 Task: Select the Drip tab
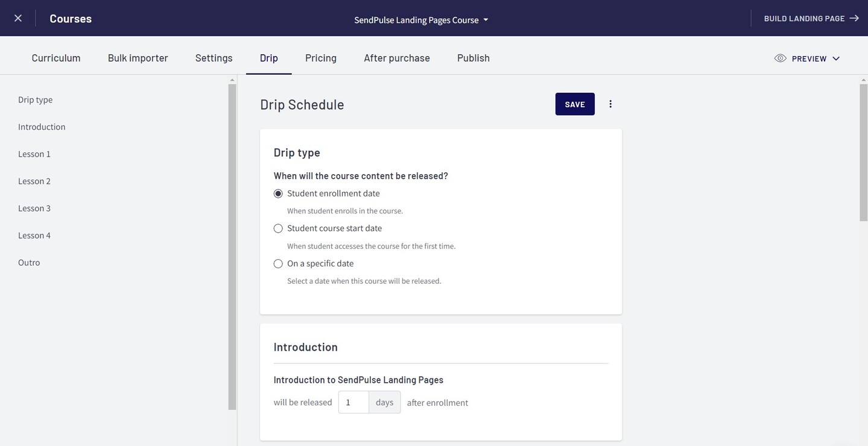coord(269,58)
